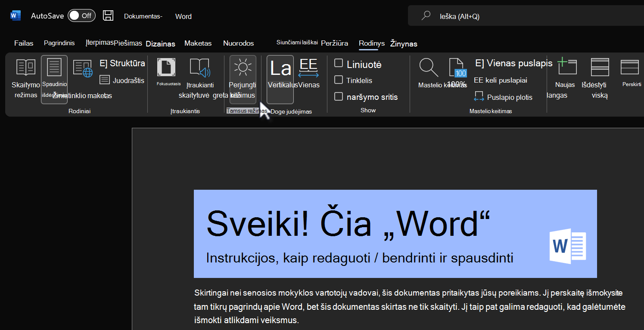Open Mastelio keitimas magnifier icon
The width and height of the screenshot is (644, 330).
coord(429,68)
